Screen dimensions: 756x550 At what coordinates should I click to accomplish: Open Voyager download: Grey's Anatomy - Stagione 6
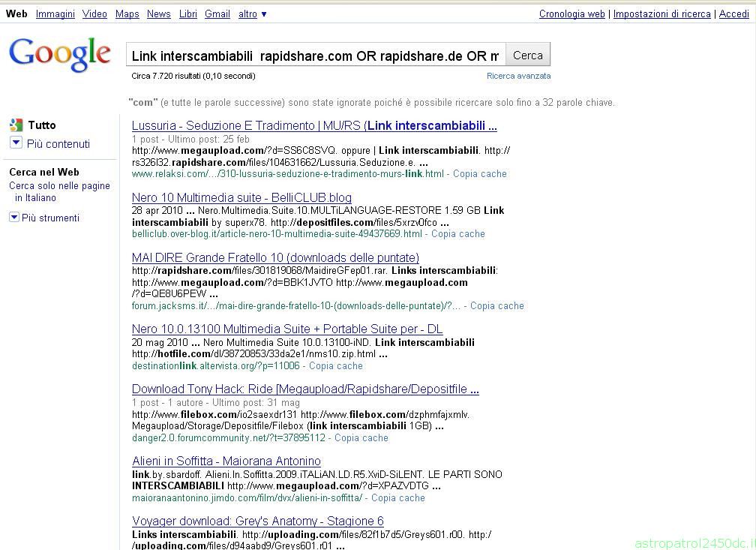(258, 521)
